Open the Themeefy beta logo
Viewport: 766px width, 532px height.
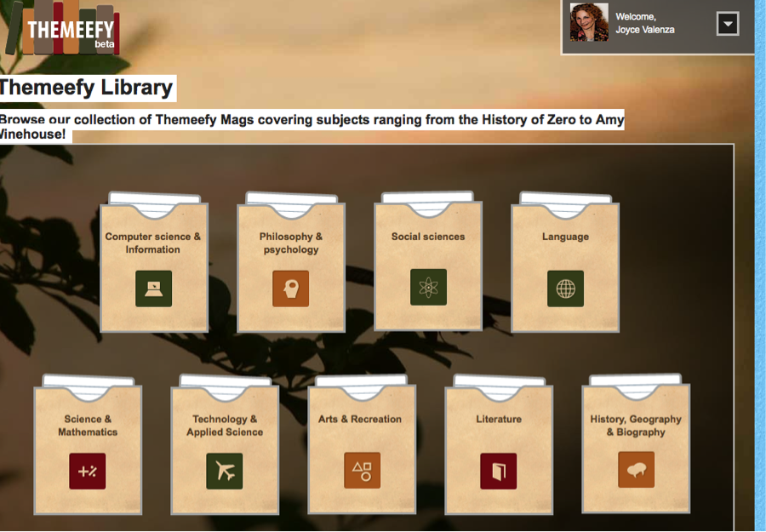tap(62, 28)
